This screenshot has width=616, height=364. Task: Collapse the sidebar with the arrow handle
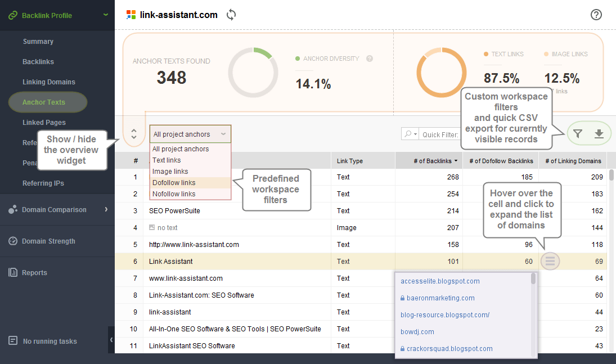[111, 340]
